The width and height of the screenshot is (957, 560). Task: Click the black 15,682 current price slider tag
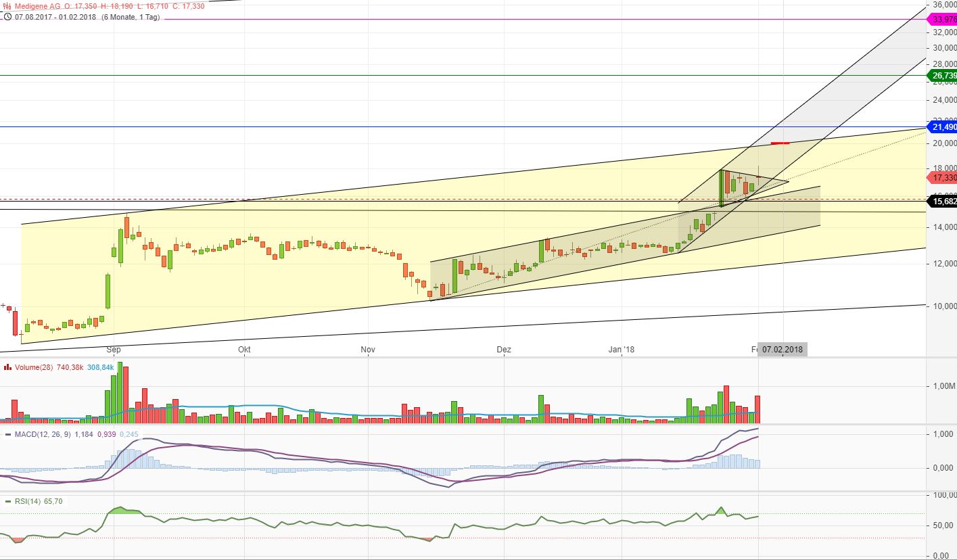[x=942, y=201]
